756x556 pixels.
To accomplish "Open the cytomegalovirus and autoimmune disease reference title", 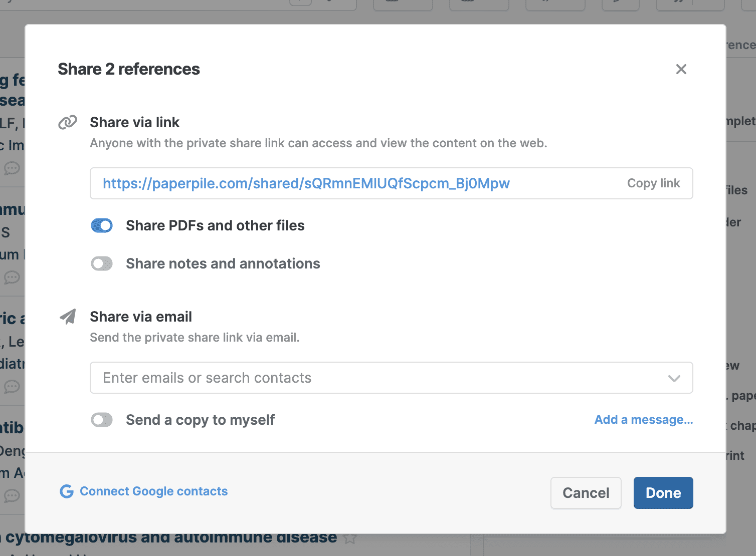I will tap(170, 537).
